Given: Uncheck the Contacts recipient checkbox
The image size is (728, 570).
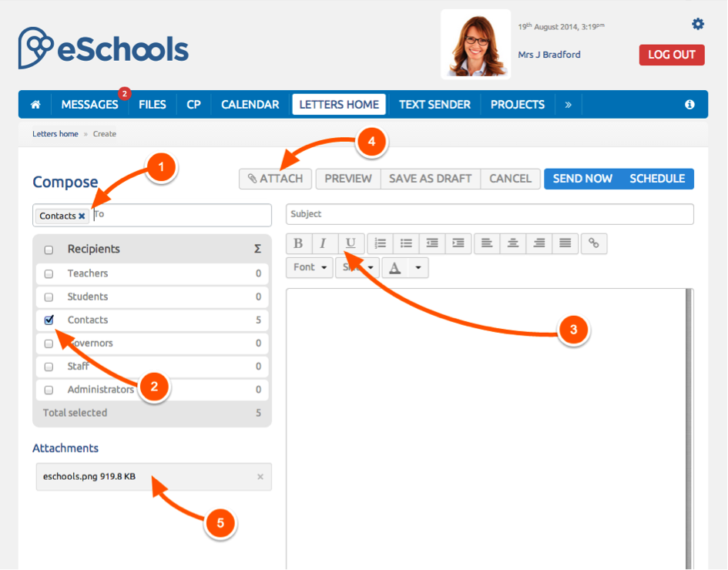Looking at the screenshot, I should [49, 320].
